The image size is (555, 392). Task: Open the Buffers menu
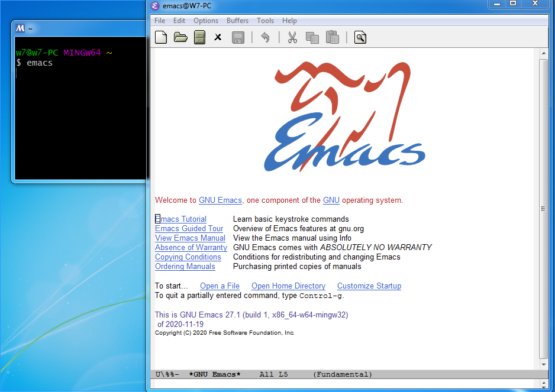[237, 21]
